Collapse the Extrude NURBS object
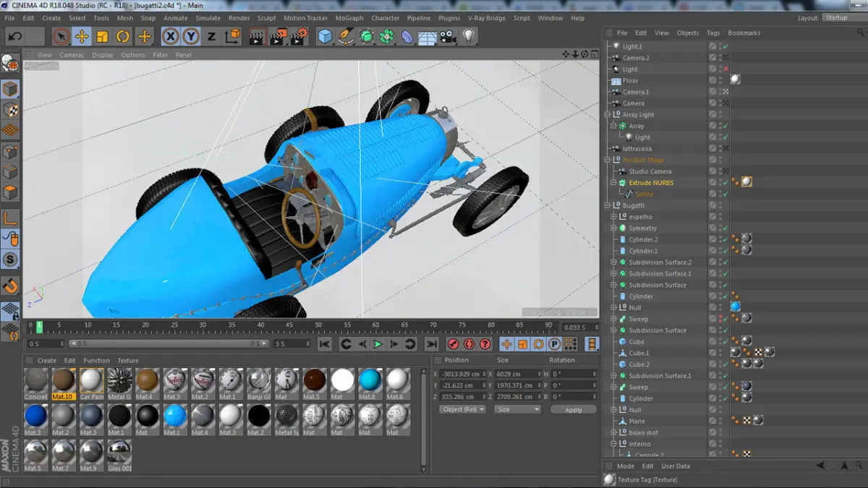Image resolution: width=868 pixels, height=488 pixels. coord(613,183)
